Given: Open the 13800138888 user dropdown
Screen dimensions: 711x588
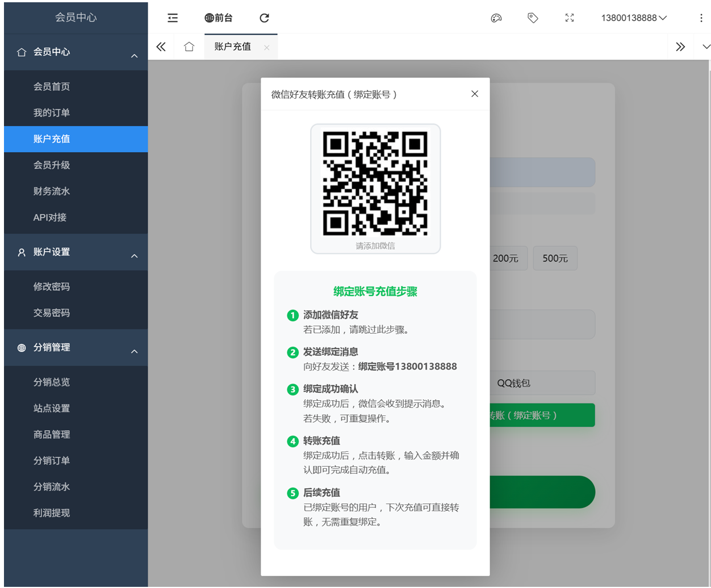Looking at the screenshot, I should [x=633, y=18].
